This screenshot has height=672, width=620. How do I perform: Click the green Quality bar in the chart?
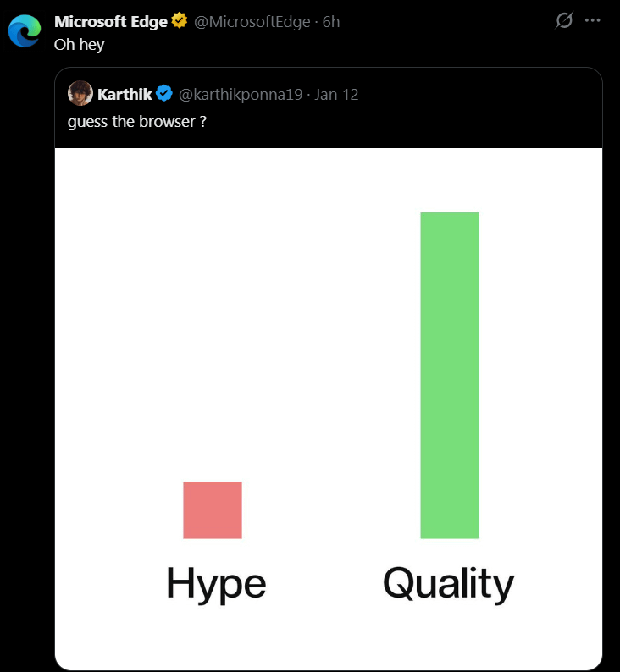[449, 375]
